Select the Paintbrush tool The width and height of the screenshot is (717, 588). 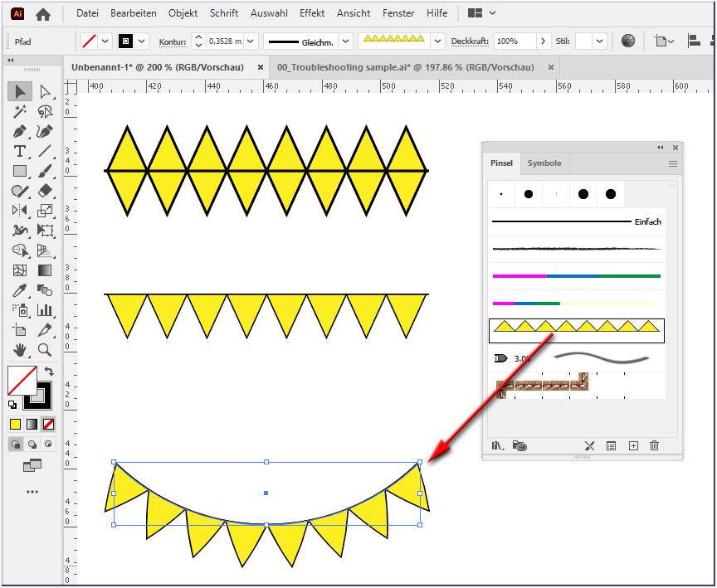pos(46,171)
